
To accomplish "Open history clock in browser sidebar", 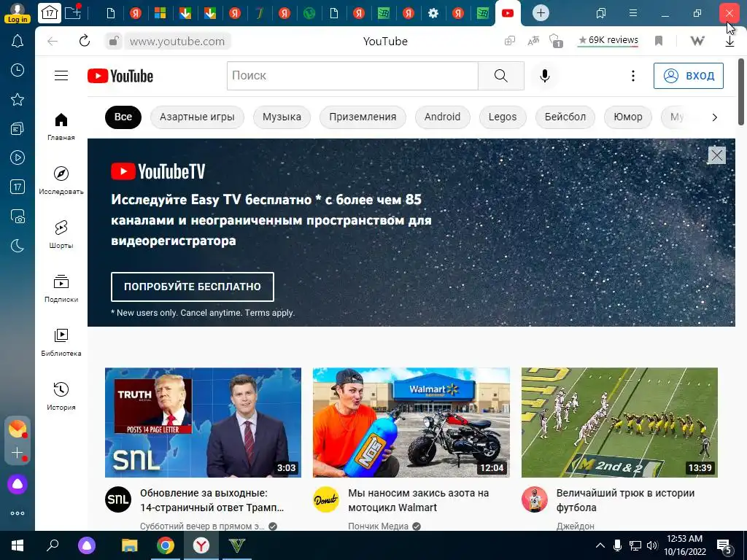I will pos(18,71).
